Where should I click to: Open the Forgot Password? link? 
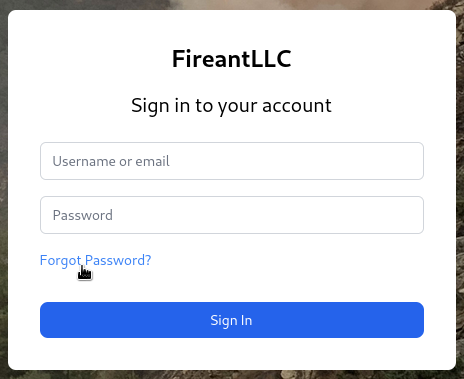(95, 260)
